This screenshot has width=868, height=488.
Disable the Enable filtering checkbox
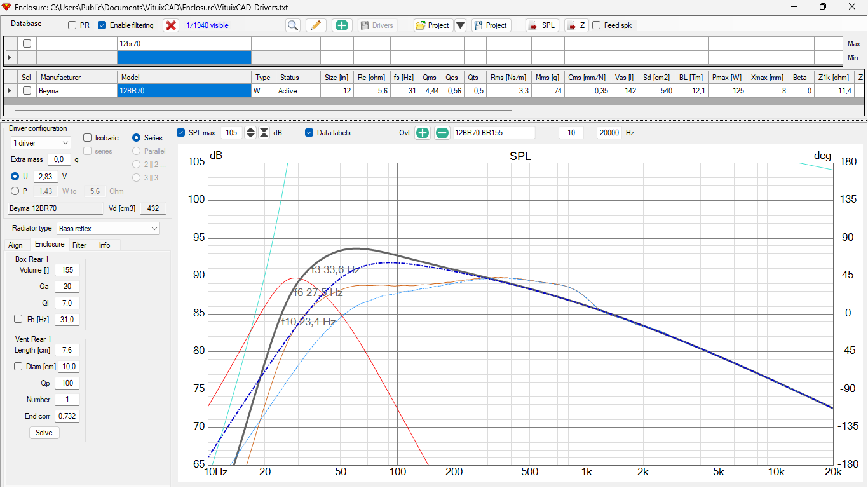click(x=102, y=25)
